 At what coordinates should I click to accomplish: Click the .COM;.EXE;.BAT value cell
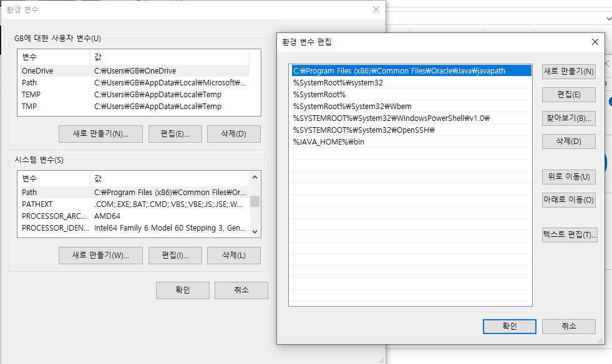168,204
